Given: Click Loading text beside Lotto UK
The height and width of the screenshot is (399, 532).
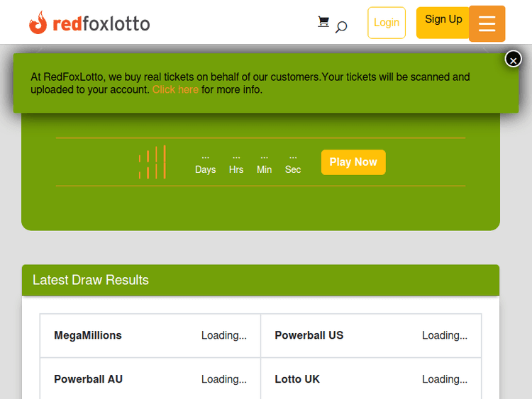Looking at the screenshot, I should (x=445, y=379).
